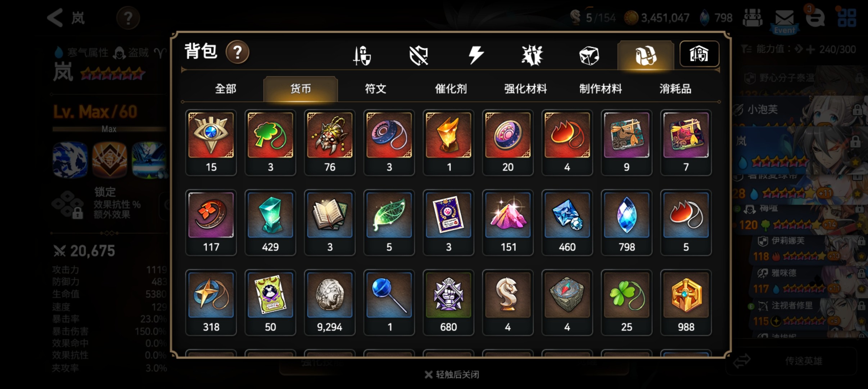Image resolution: width=868 pixels, height=389 pixels.
Task: Switch to the 符文 tab
Action: (375, 89)
